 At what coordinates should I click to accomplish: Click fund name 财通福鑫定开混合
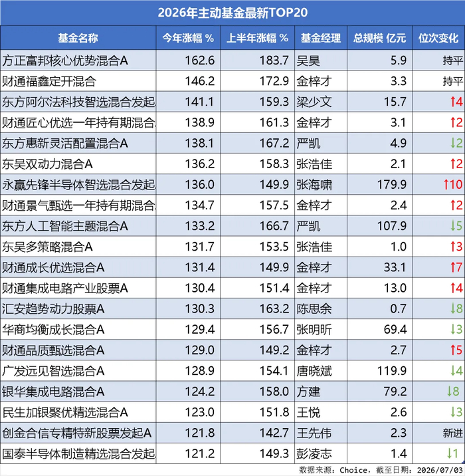click(x=49, y=81)
